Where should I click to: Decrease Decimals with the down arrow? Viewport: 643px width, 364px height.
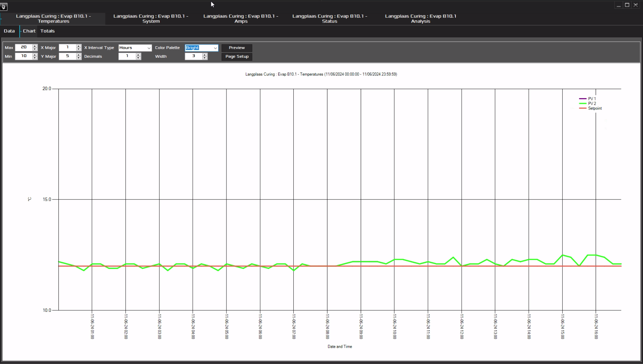point(138,58)
